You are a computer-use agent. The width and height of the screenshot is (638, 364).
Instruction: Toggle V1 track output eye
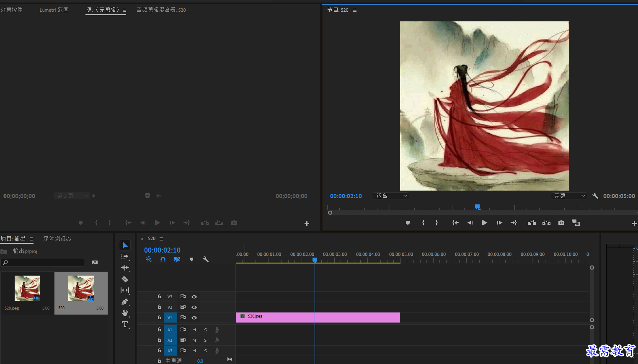pos(194,318)
